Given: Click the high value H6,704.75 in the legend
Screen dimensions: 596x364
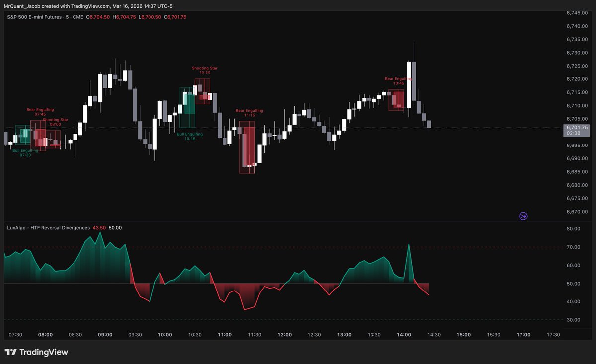Looking at the screenshot, I should coord(125,17).
